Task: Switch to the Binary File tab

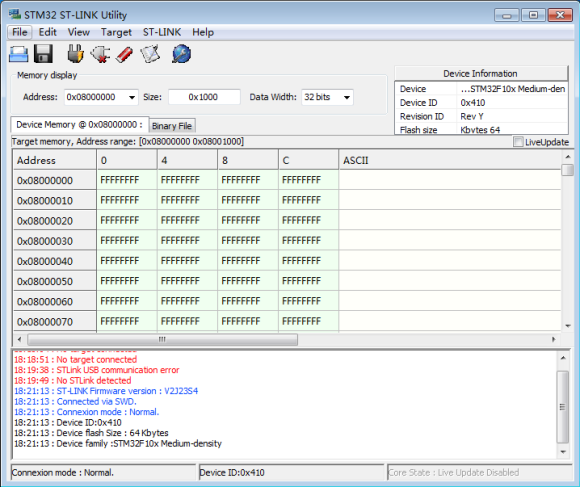Action: tap(172, 126)
